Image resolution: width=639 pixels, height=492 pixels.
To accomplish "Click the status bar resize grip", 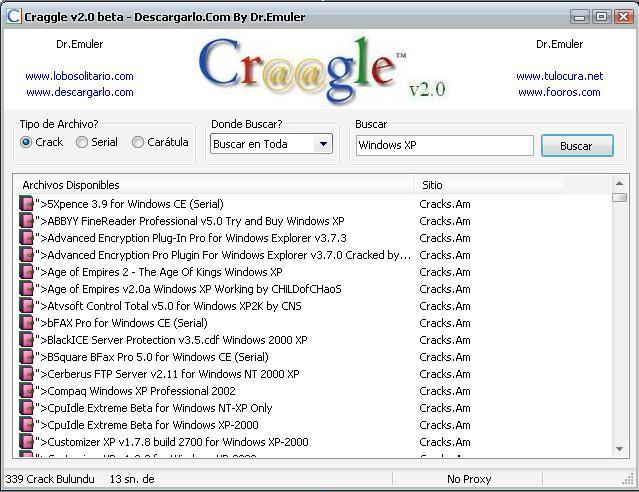I will click(x=628, y=479).
